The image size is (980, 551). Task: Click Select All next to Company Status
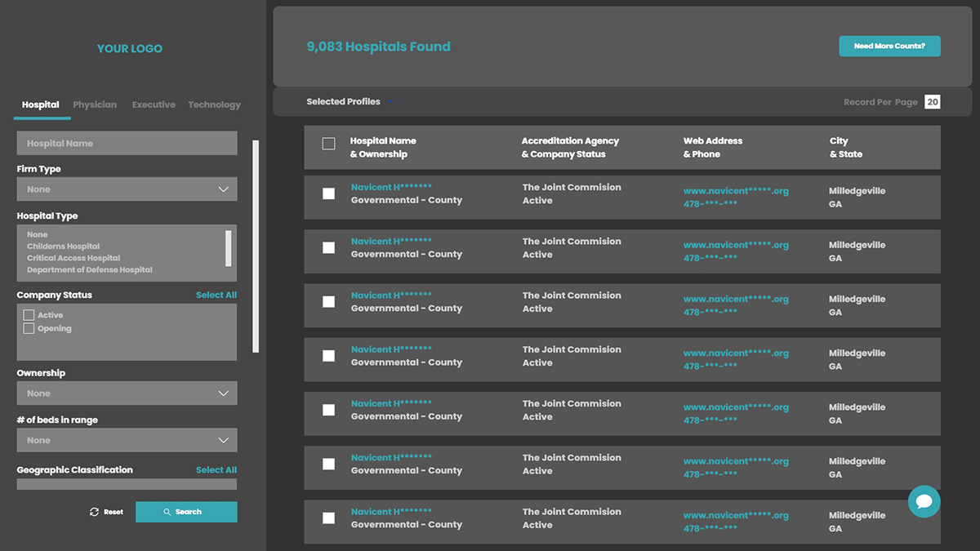tap(216, 295)
